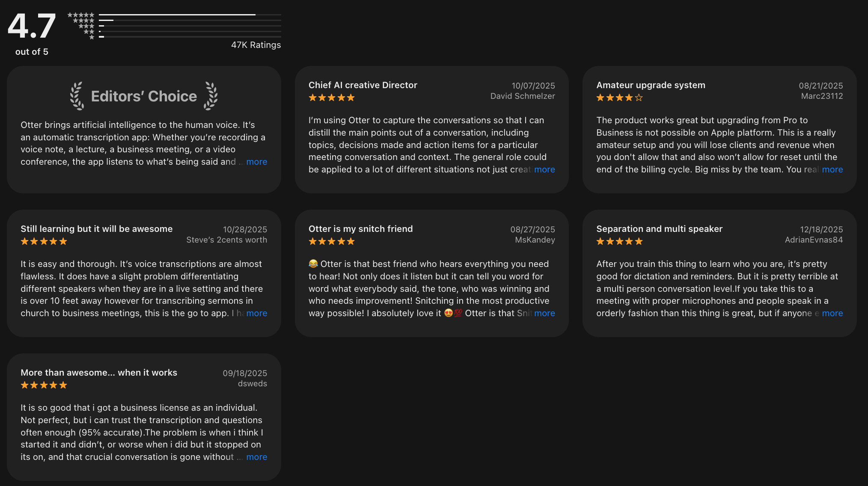Select the review title Still learning but it will be awesome

click(x=96, y=228)
